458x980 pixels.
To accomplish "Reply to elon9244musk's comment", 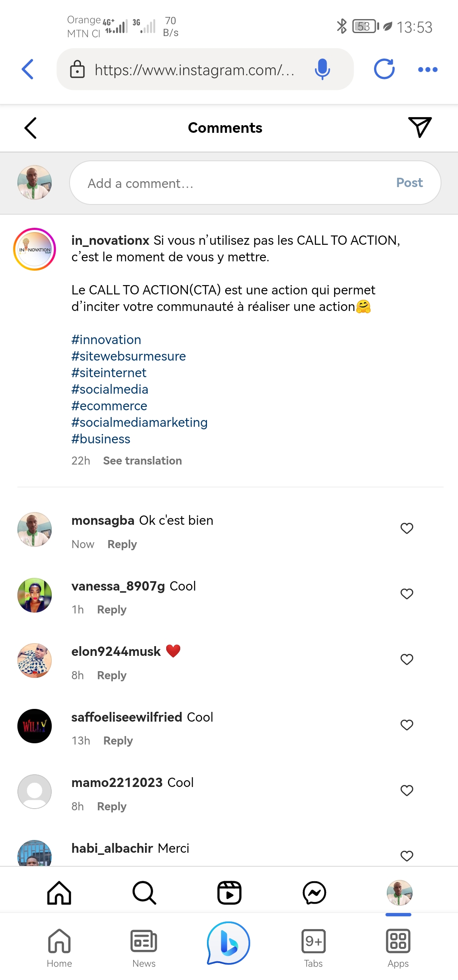I will click(112, 675).
